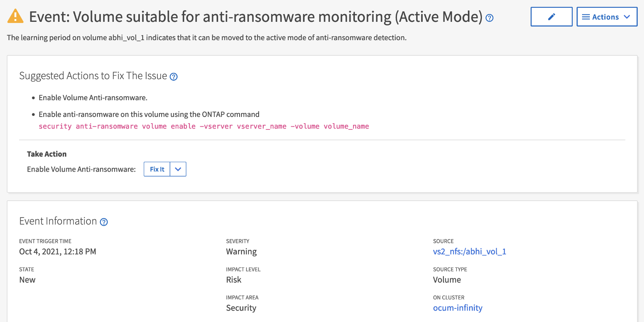Click the help icon beside Event Information
This screenshot has width=644, height=322.
tap(104, 222)
